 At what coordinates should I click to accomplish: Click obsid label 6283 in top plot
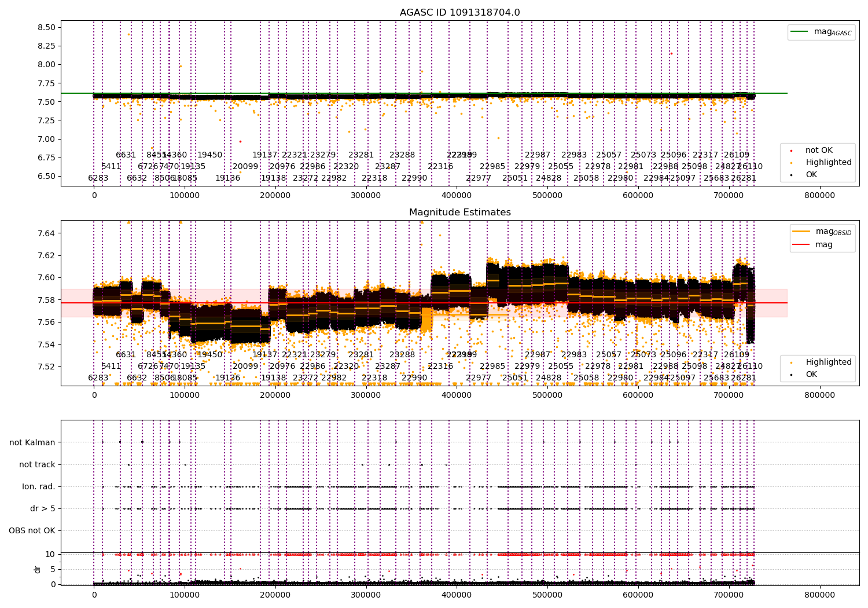click(98, 178)
